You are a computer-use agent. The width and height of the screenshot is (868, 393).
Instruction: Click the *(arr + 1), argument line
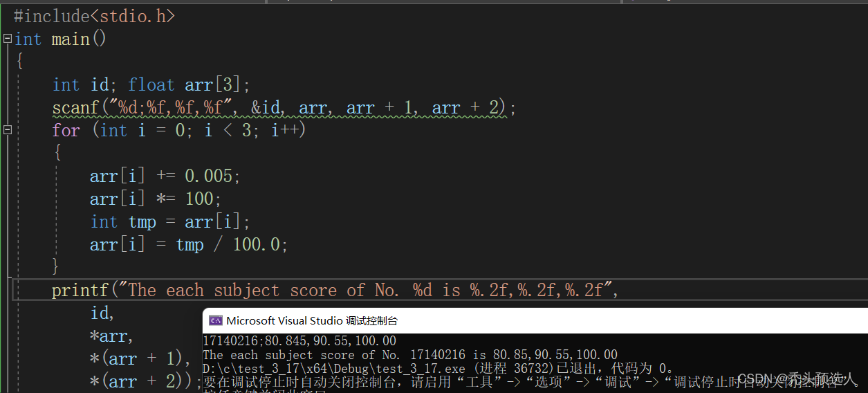tap(140, 358)
